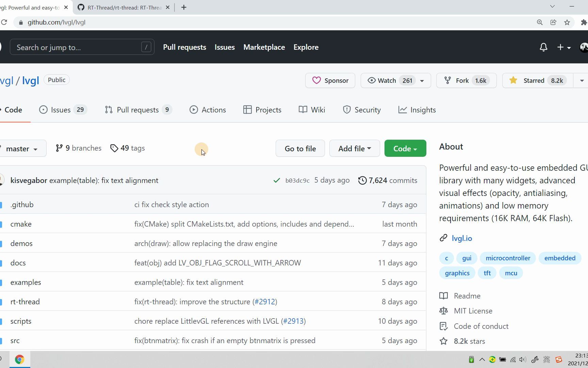Open the lvgl.io website link
Viewport: 588px width, 368px height.
tap(462, 238)
